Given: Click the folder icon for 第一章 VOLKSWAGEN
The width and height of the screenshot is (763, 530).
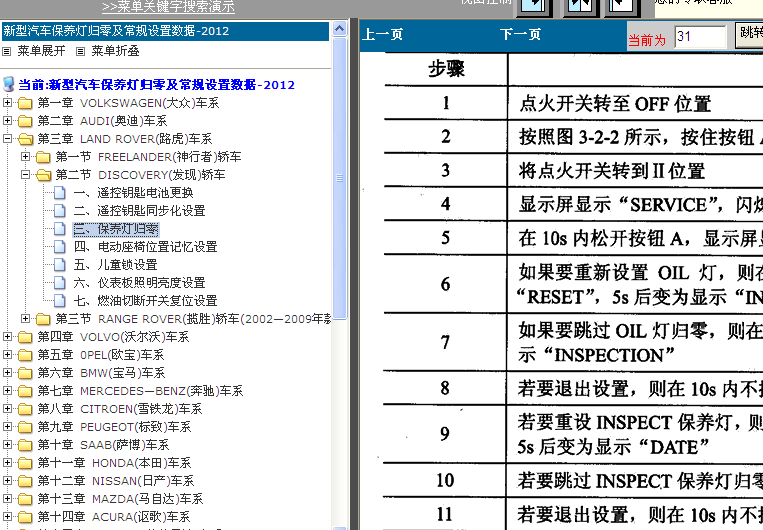Looking at the screenshot, I should (25, 103).
